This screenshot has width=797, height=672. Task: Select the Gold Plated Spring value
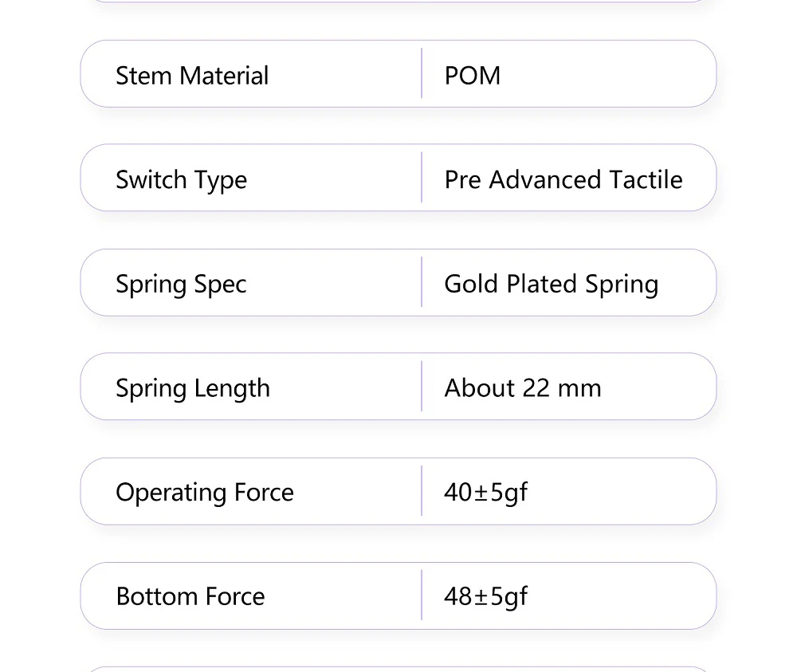551,285
